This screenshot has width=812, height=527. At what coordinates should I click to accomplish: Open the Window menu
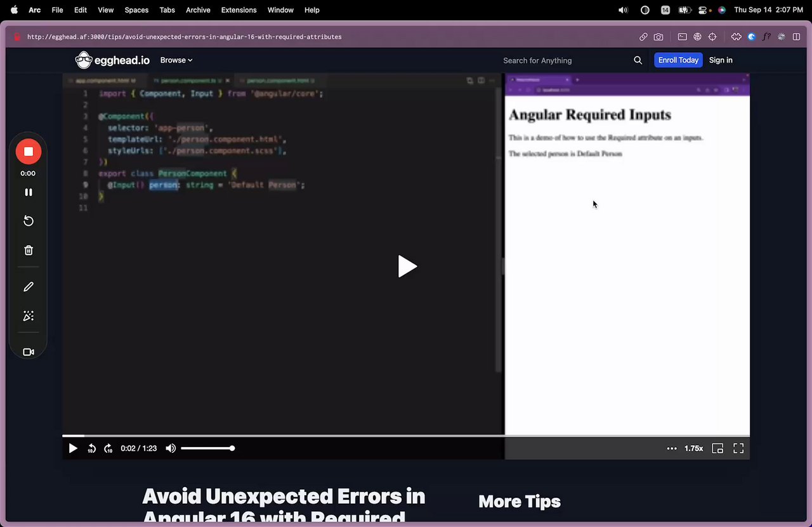[x=280, y=10]
